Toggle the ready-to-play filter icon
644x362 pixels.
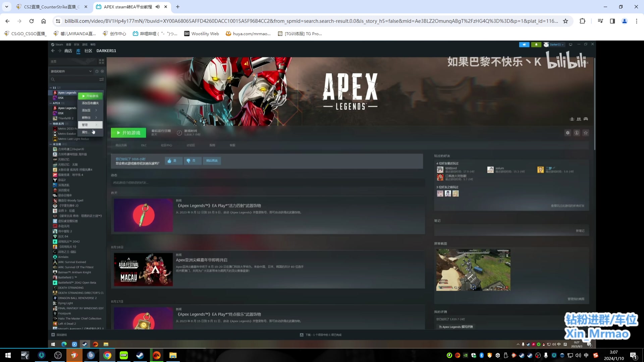pyautogui.click(x=102, y=71)
